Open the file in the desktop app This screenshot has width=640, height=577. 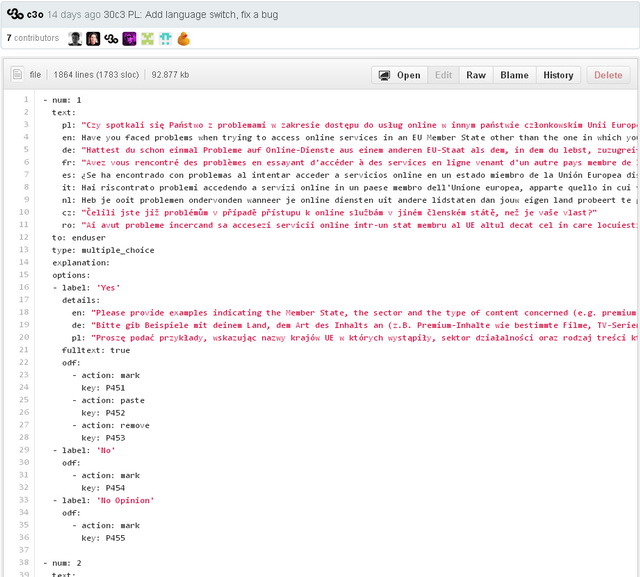coord(399,75)
